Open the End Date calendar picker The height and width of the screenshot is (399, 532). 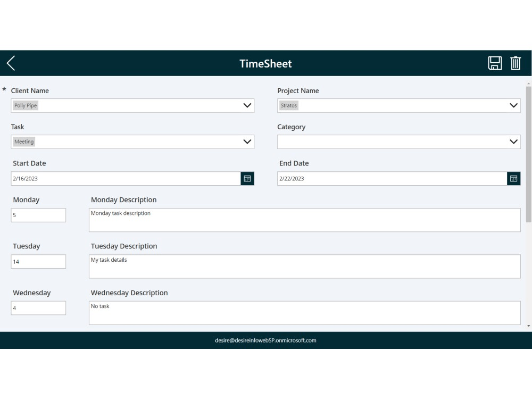coord(513,178)
